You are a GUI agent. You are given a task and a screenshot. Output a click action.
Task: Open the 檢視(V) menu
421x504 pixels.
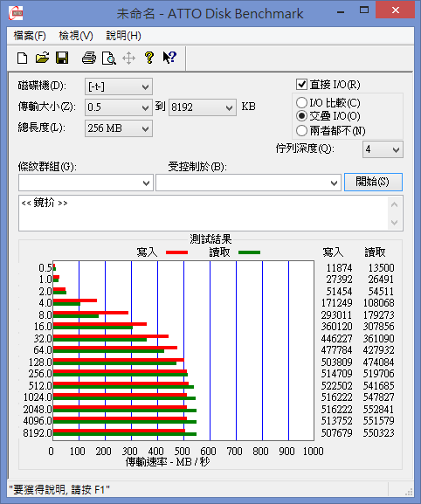[x=76, y=36]
